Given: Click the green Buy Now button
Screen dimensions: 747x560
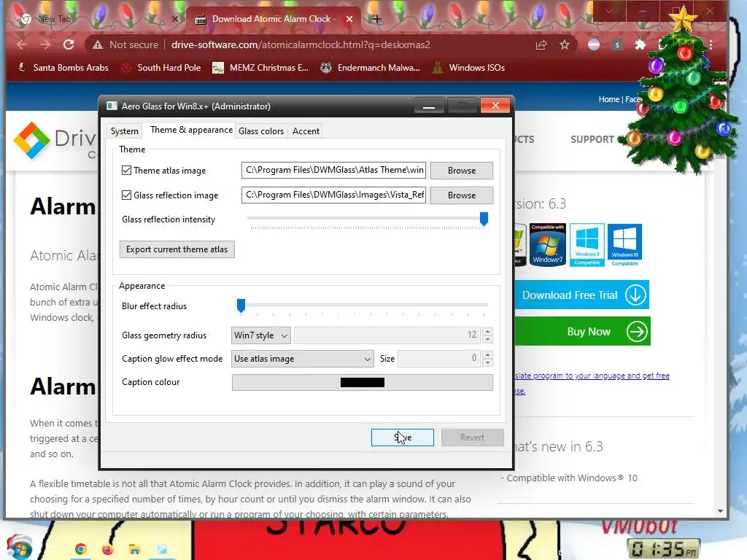Looking at the screenshot, I should pos(583,331).
